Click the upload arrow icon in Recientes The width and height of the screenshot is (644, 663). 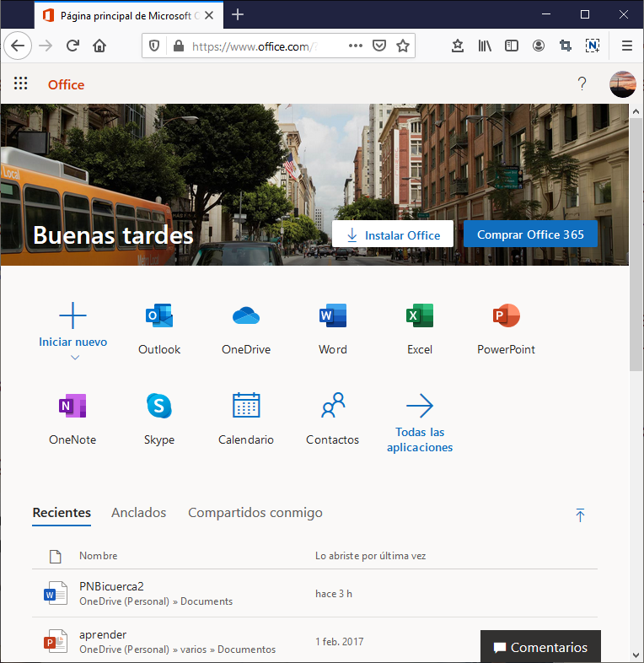(x=580, y=515)
